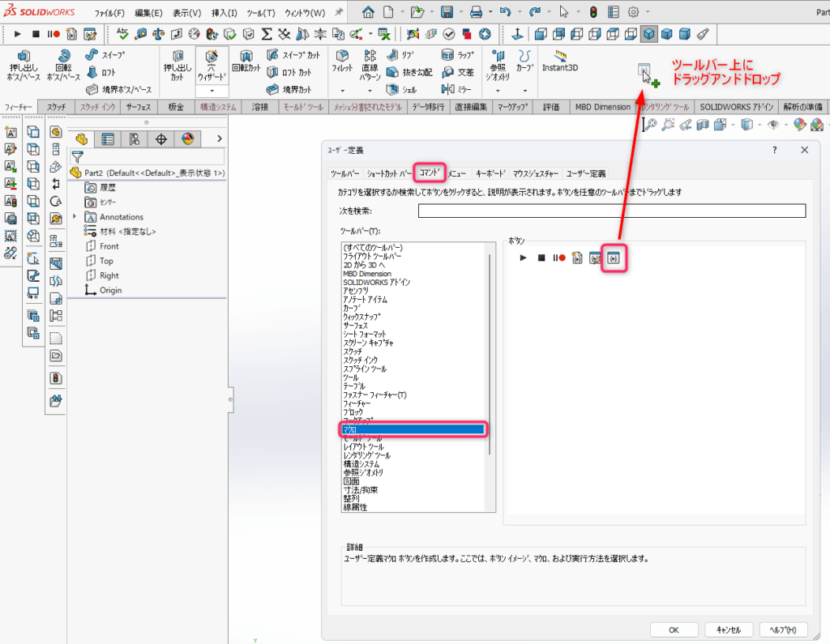
Task: Click the new macro button icon in dialog
Action: tap(577, 258)
